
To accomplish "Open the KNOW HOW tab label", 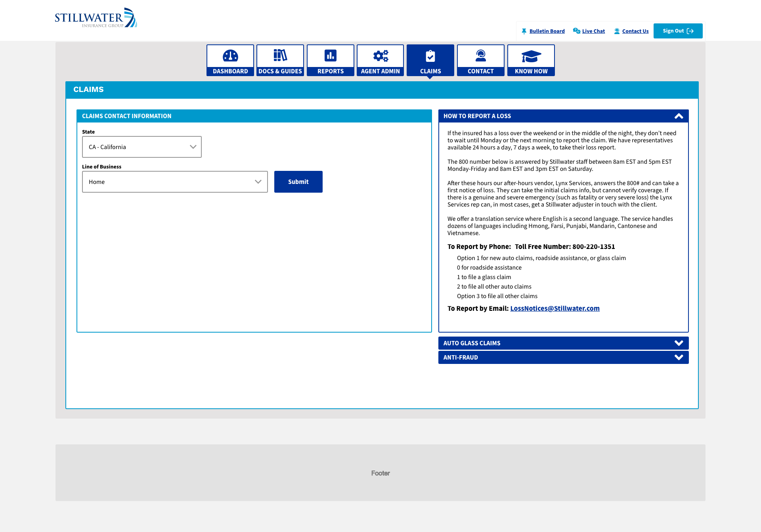I will coord(531,71).
